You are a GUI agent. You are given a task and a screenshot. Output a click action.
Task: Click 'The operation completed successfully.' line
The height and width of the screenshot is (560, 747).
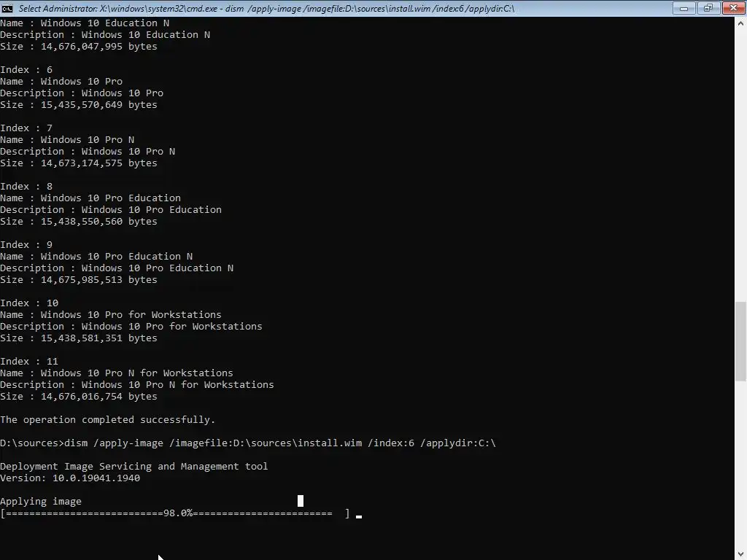click(x=108, y=419)
